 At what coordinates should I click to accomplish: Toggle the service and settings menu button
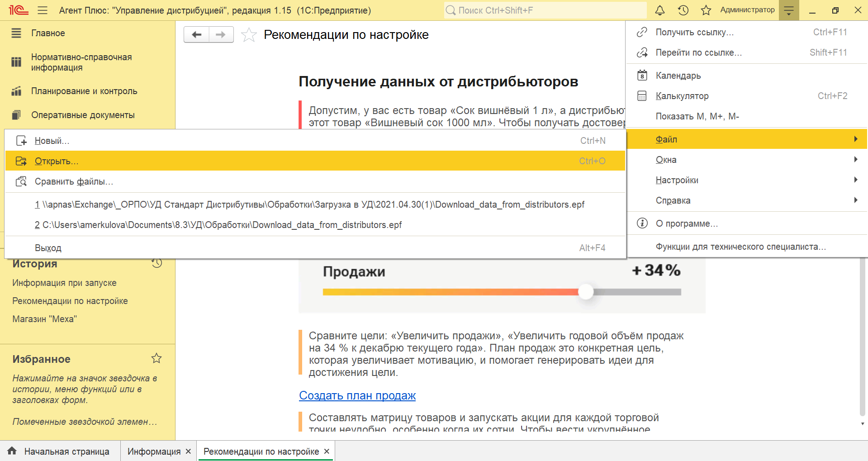(x=789, y=10)
